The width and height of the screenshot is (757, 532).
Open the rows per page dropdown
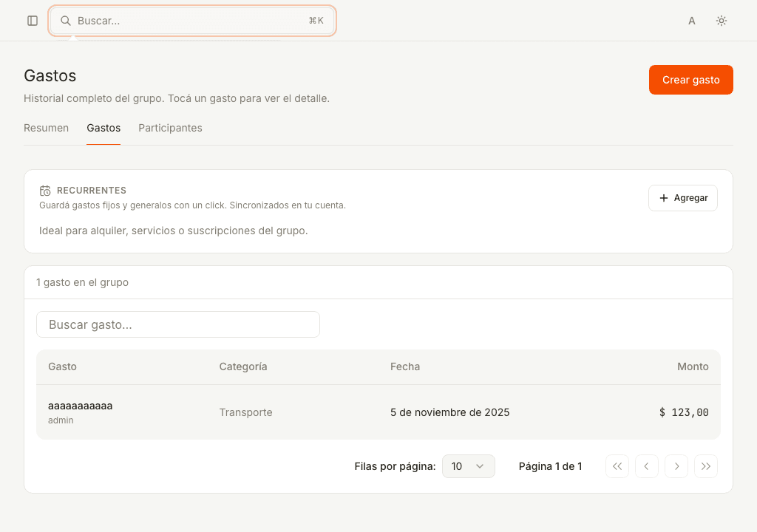click(468, 466)
